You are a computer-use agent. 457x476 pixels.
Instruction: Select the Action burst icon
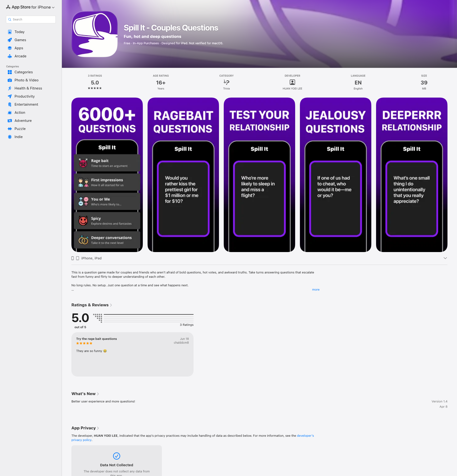click(x=10, y=112)
